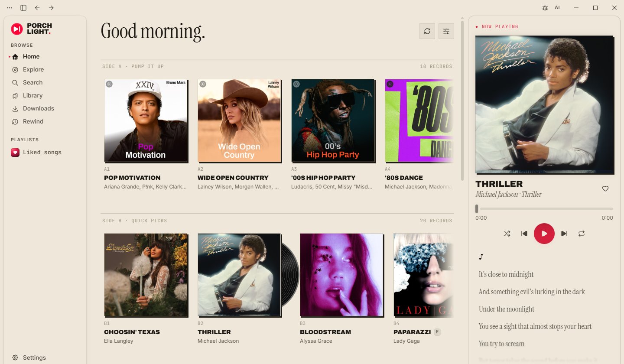Open the Rewind history page

(45, 121)
